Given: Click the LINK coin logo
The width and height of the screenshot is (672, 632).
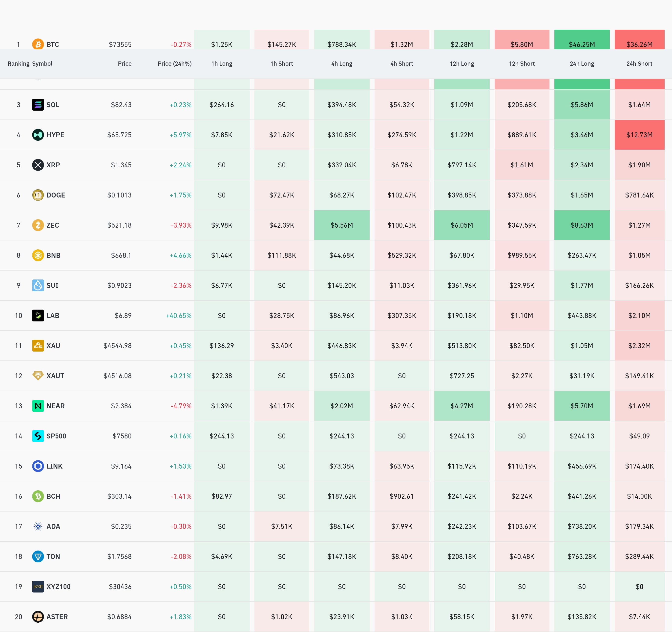Looking at the screenshot, I should 38,466.
